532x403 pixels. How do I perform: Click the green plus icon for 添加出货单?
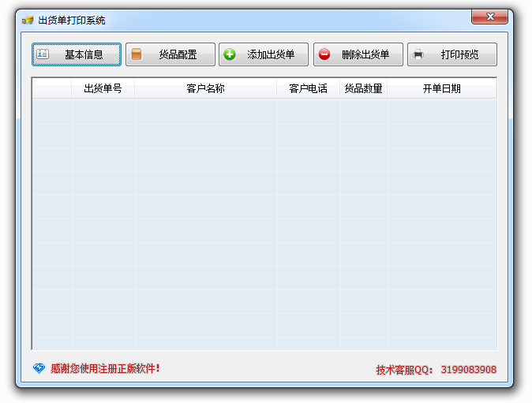(x=230, y=54)
